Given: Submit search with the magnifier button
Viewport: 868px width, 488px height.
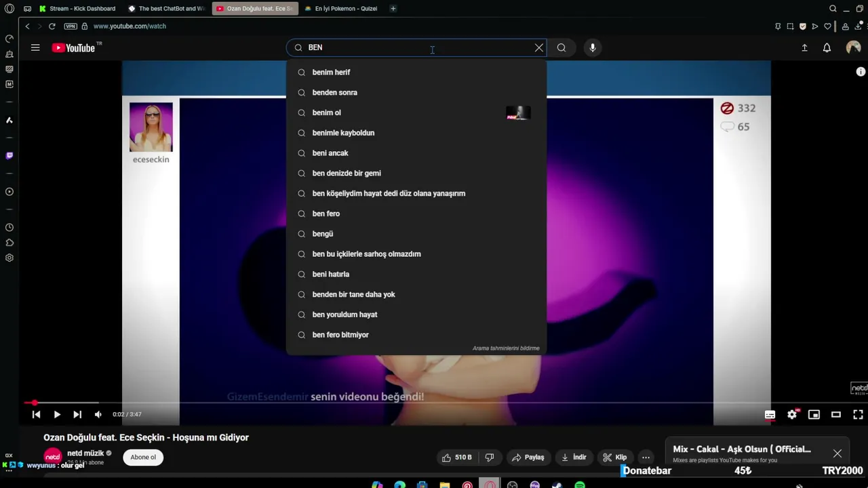Looking at the screenshot, I should click(561, 47).
